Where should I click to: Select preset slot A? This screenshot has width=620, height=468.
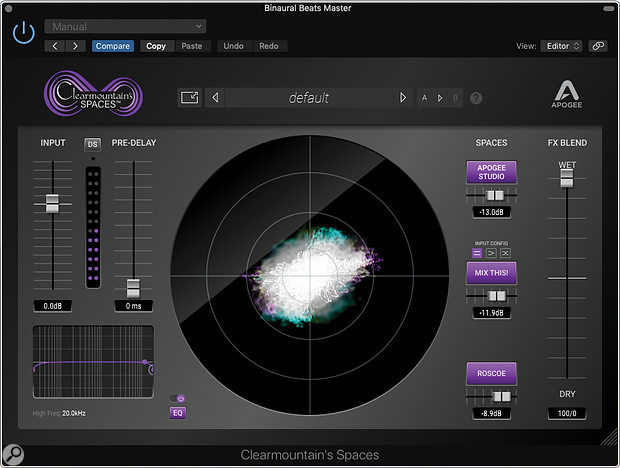(424, 98)
